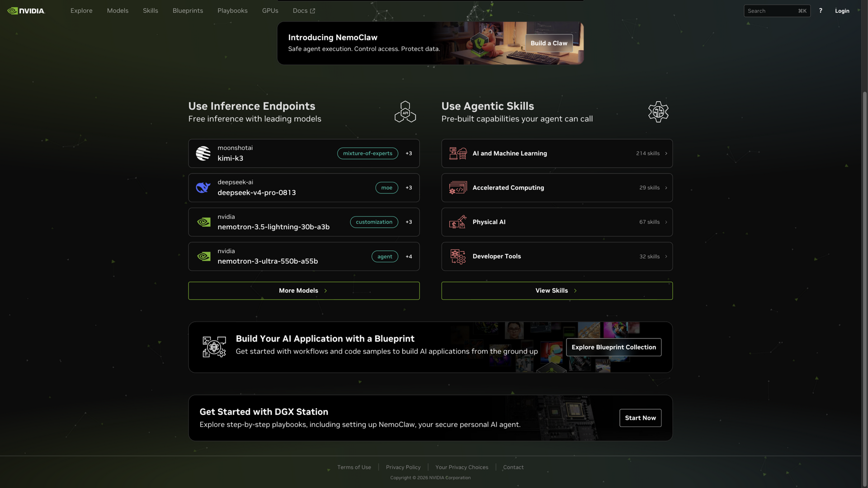The width and height of the screenshot is (868, 488).
Task: Go to the Skills nav item
Action: [x=151, y=11]
